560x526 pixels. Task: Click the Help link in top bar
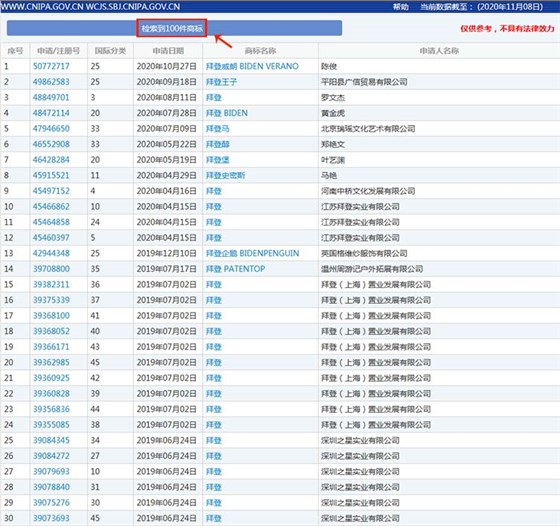click(x=400, y=6)
